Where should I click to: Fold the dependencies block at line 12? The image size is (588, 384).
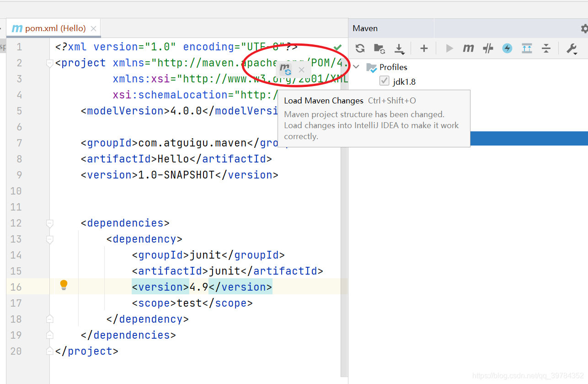coord(50,223)
